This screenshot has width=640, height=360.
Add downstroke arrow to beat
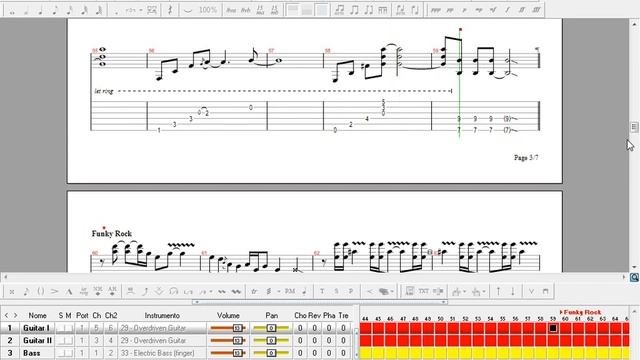click(513, 291)
